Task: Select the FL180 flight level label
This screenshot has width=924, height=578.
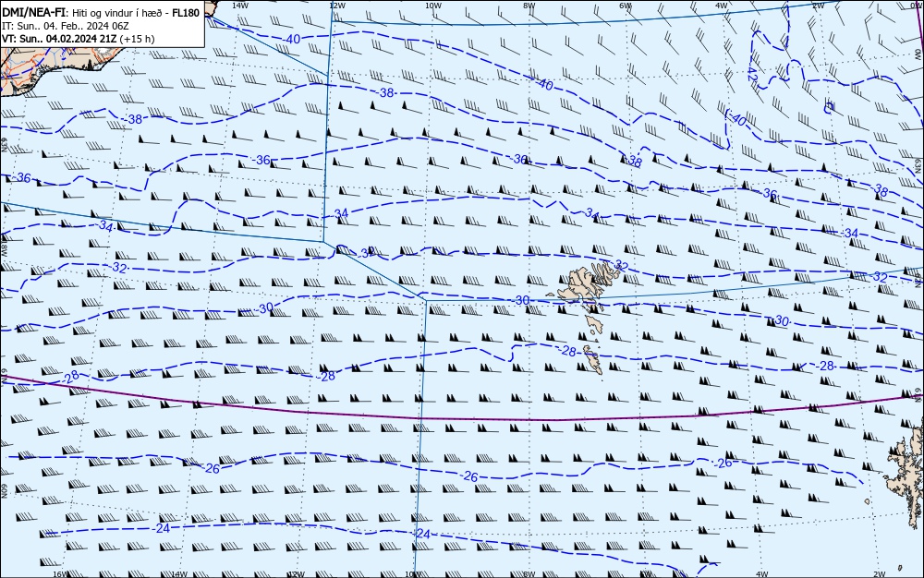Action: (x=186, y=13)
